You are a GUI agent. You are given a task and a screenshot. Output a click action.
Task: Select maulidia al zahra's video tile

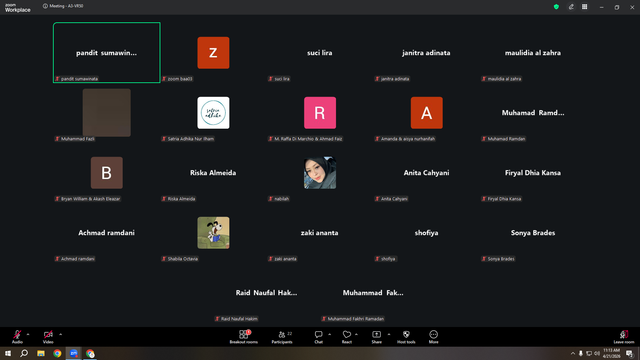(533, 53)
